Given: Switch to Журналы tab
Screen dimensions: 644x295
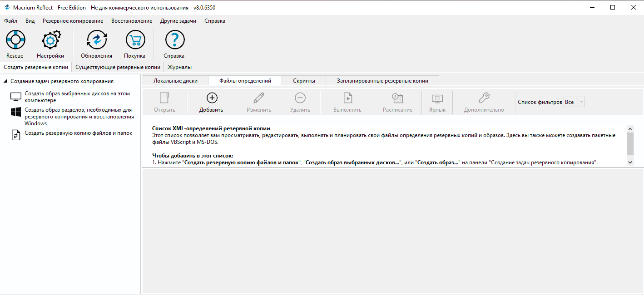Looking at the screenshot, I should point(179,67).
